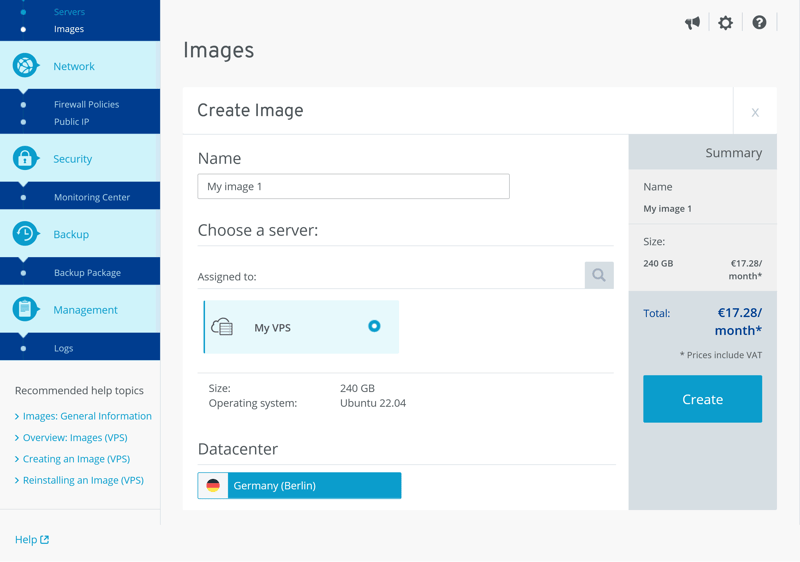Click the Management clipboard icon
The image size is (800, 562).
click(x=25, y=310)
